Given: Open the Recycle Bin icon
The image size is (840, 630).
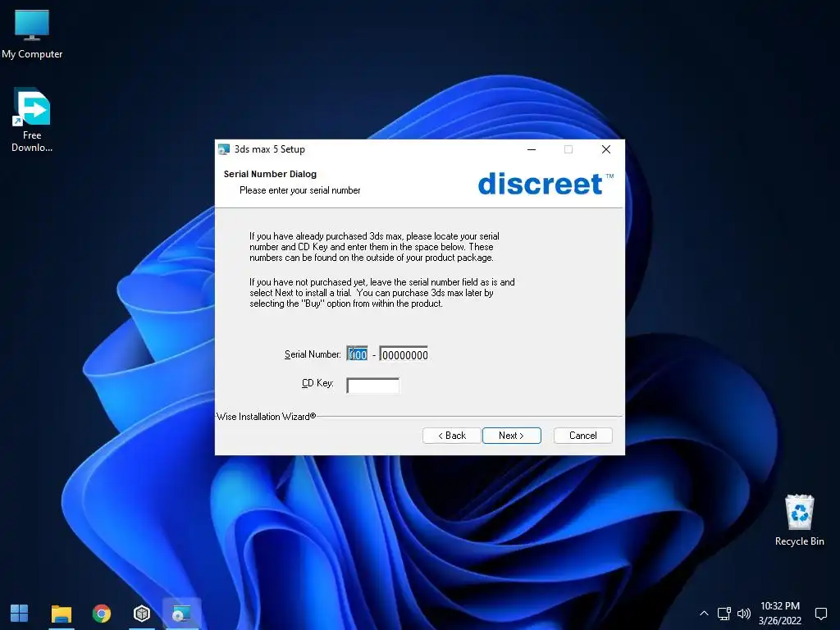Looking at the screenshot, I should (799, 520).
